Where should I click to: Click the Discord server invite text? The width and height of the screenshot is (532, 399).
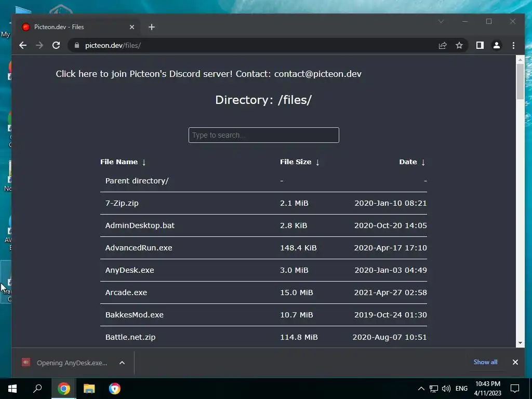point(144,74)
